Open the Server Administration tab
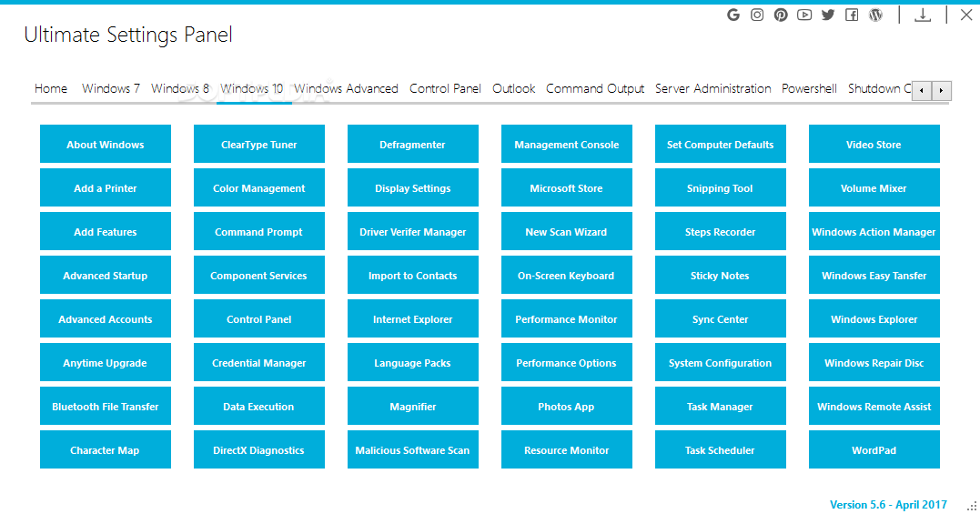The height and width of the screenshot is (514, 980). pos(713,88)
